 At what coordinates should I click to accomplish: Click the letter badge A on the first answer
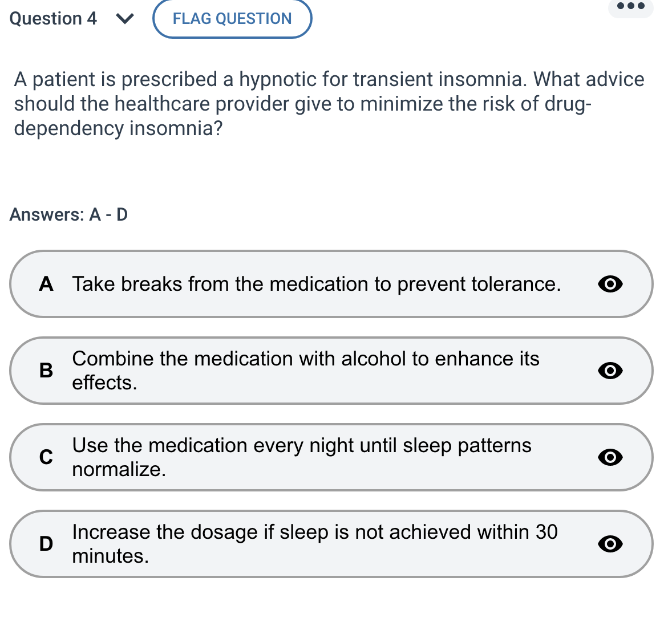pyautogui.click(x=46, y=284)
